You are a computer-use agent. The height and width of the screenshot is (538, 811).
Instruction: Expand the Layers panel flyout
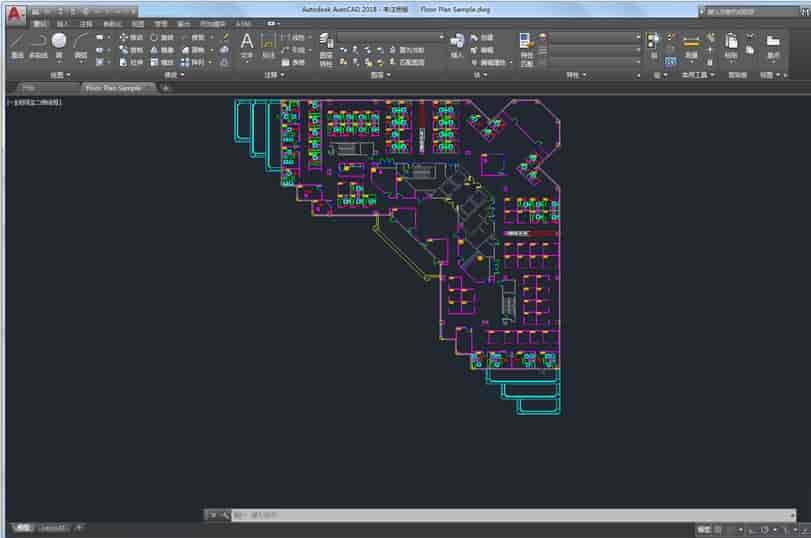381,75
